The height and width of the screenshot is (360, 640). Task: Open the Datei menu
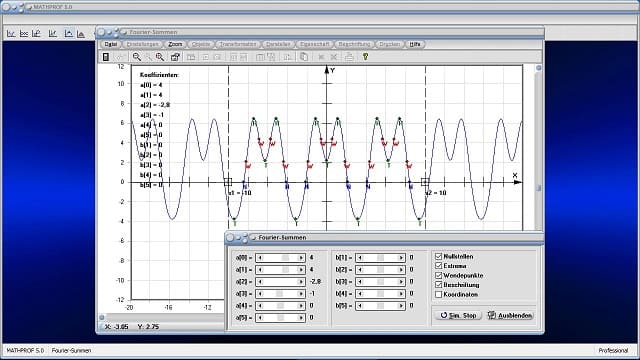click(111, 44)
